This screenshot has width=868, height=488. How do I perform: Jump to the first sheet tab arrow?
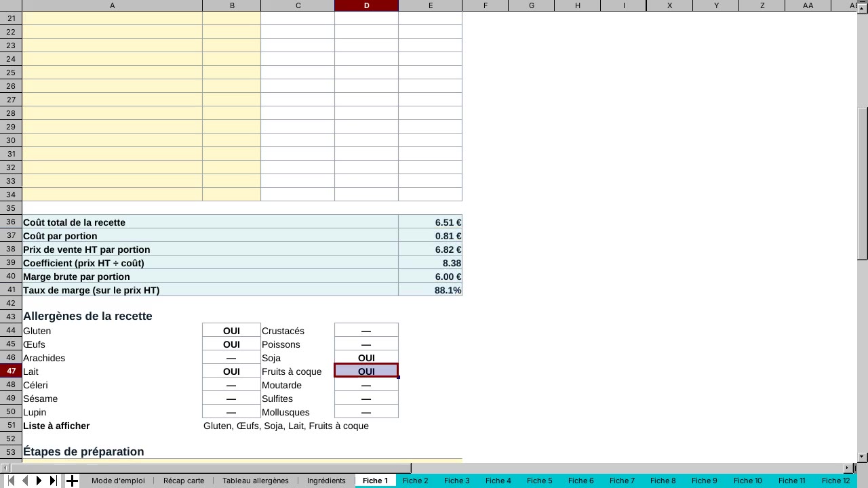coord(11,481)
